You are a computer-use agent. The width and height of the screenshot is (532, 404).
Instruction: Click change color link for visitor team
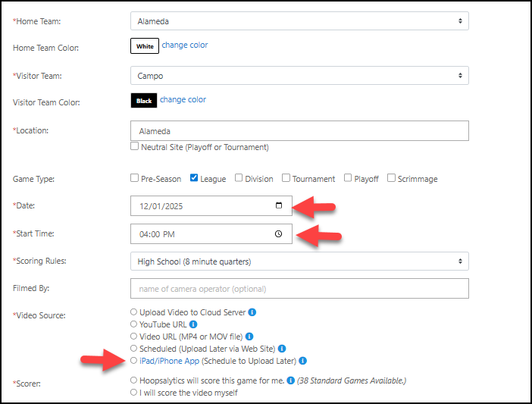pos(183,100)
